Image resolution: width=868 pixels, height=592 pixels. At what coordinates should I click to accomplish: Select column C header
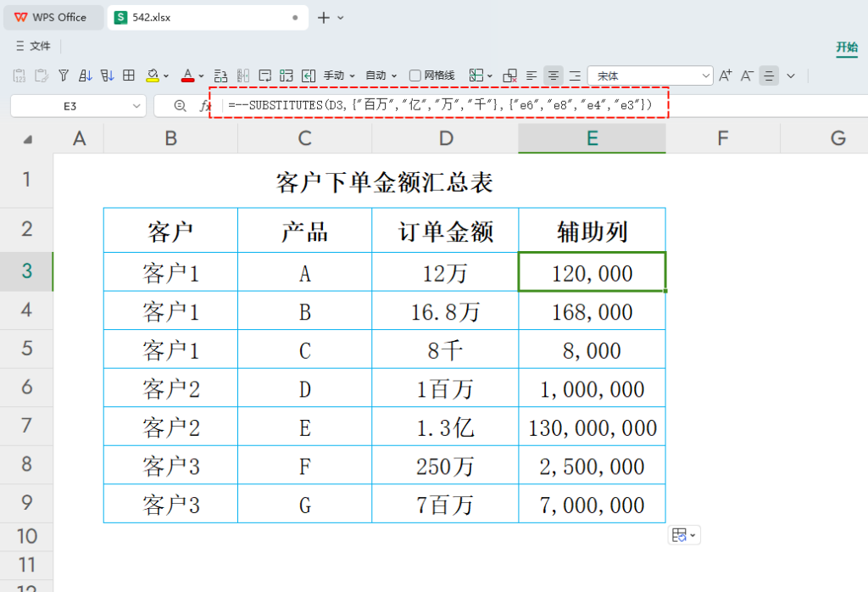pos(304,138)
